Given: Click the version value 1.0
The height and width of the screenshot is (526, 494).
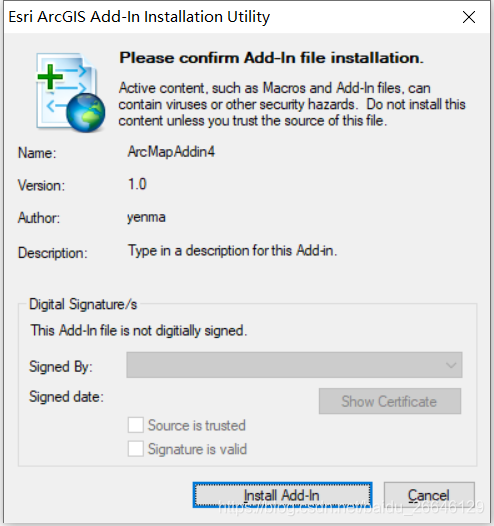Looking at the screenshot, I should point(137,184).
